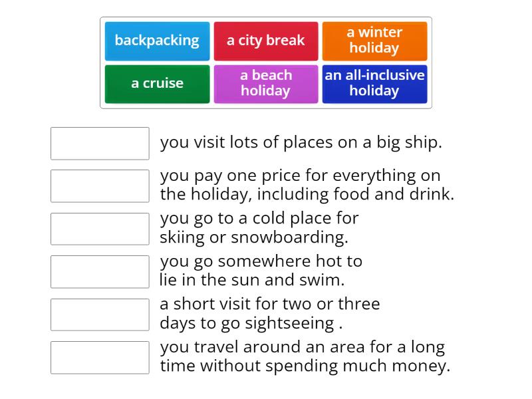Select the green answer tile

(157, 83)
